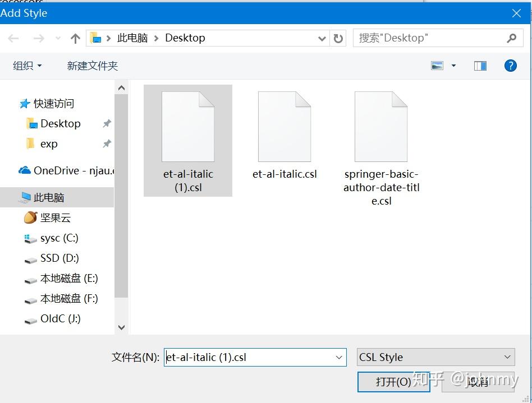Refresh the Desktop folder view
This screenshot has height=403, width=532.
(x=337, y=38)
